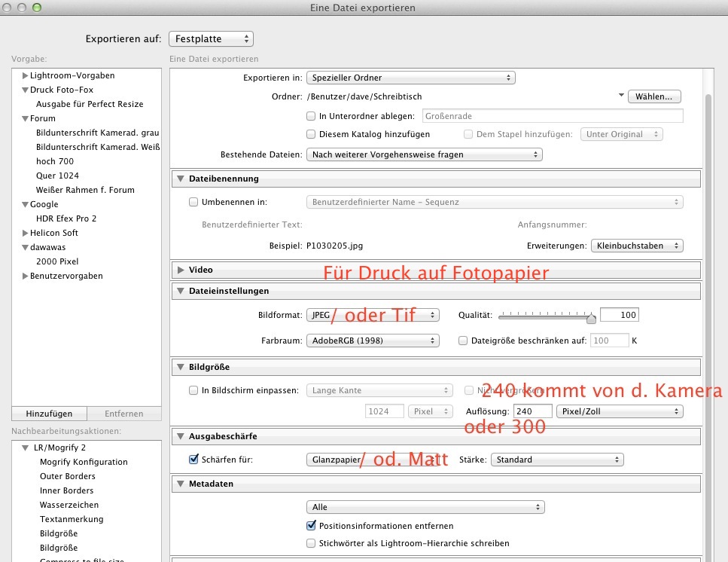728x562 pixels.
Task: Click the Qualität slider handle
Action: click(x=591, y=317)
